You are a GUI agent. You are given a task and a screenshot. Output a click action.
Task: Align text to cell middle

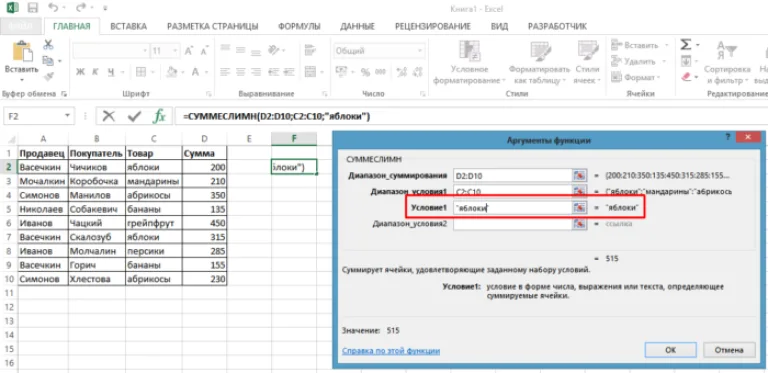240,49
